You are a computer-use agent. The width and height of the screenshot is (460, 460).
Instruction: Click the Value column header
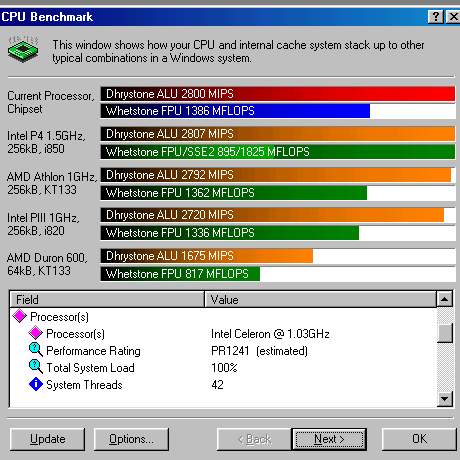point(320,299)
